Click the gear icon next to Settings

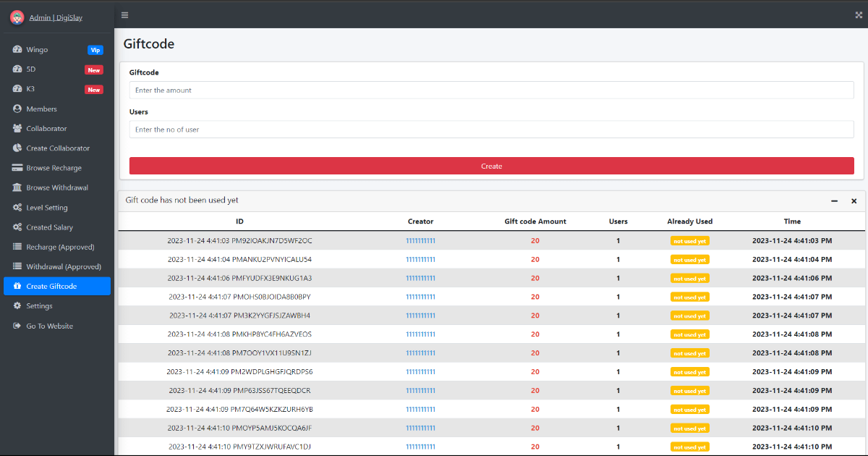[x=17, y=306]
